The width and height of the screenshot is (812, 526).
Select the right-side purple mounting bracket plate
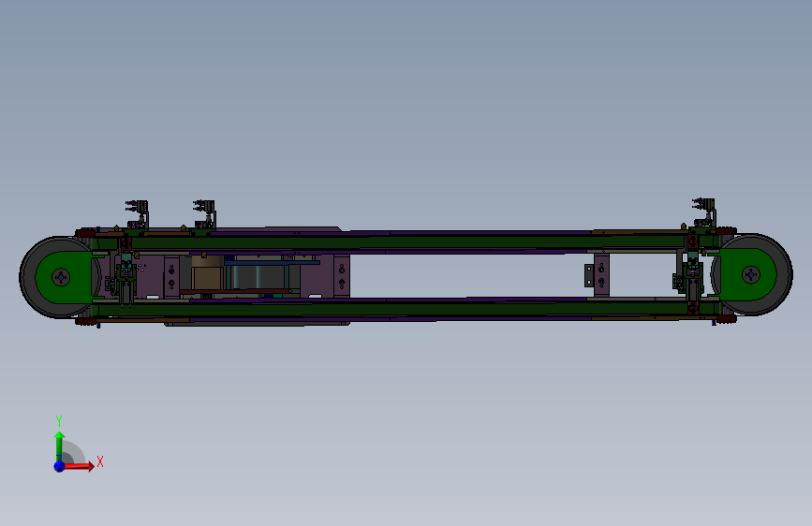[x=601, y=274]
